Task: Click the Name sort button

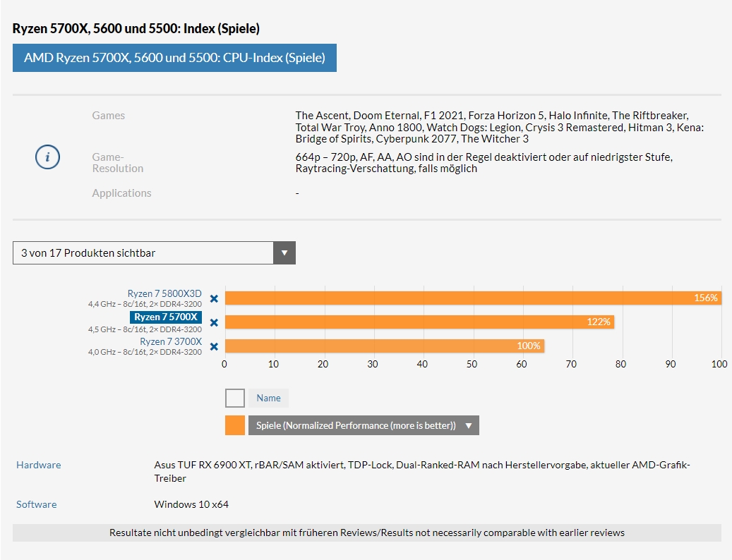Action: tap(268, 398)
